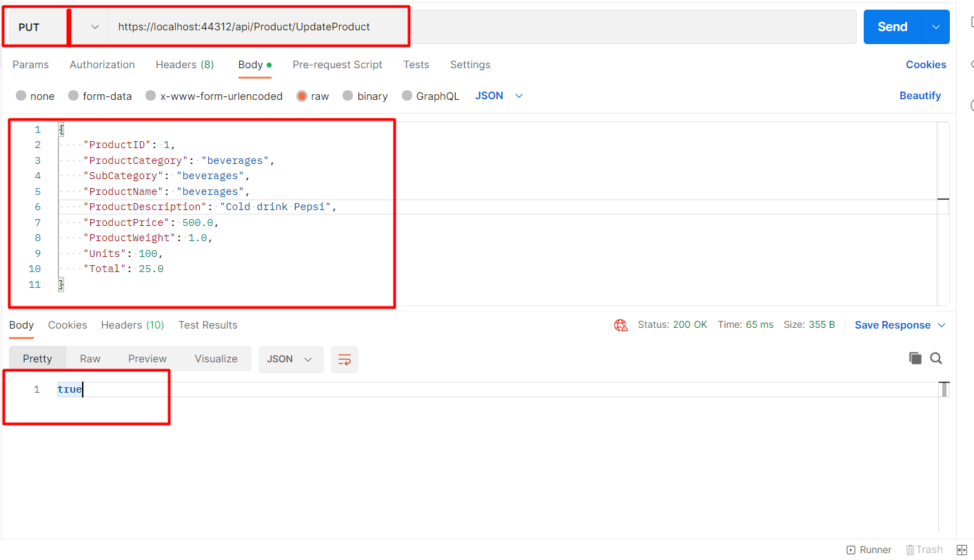This screenshot has width=974, height=560.
Task: Expand the Send button arrow options
Action: [x=935, y=27]
